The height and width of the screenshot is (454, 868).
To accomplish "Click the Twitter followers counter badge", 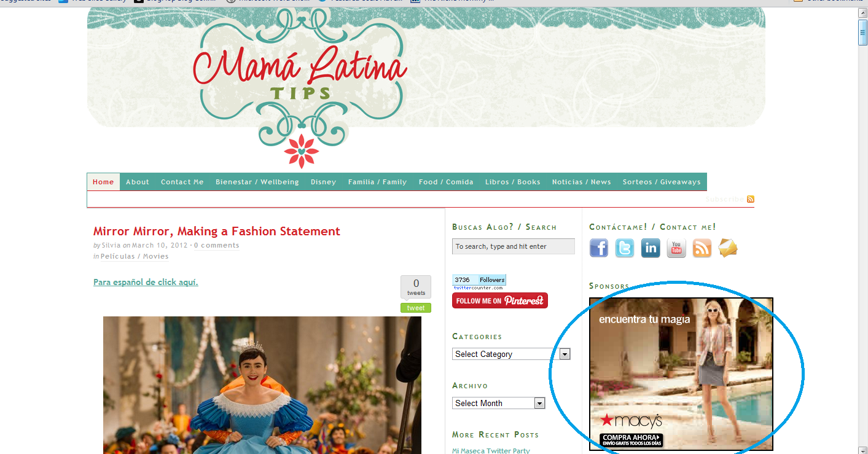I will pyautogui.click(x=479, y=282).
